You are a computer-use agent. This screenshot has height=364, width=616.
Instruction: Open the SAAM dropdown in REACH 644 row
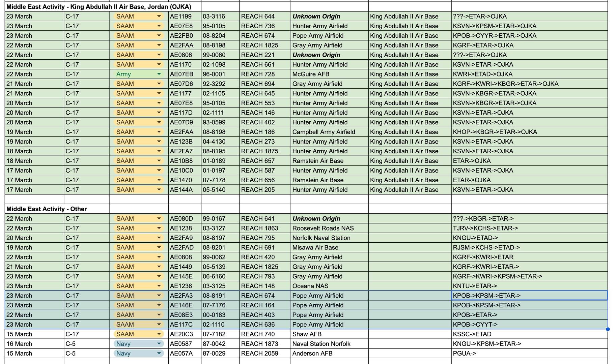click(159, 17)
